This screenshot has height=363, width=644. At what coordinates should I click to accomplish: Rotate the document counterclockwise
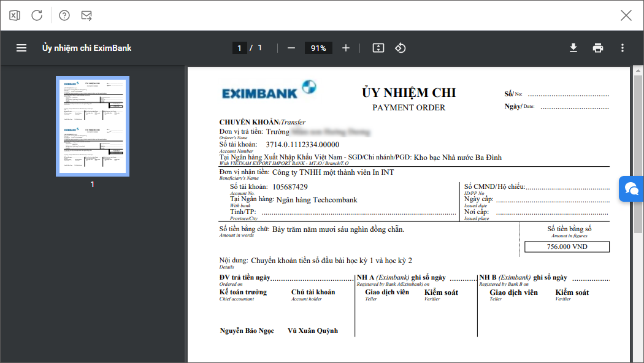[x=401, y=48]
